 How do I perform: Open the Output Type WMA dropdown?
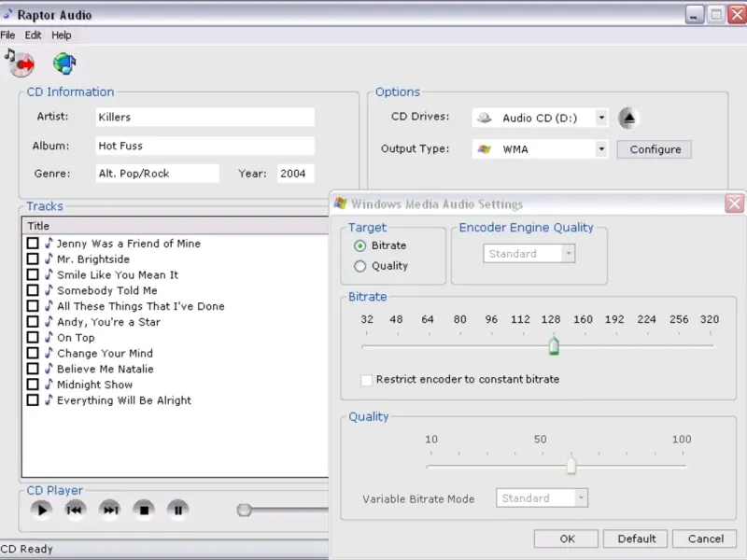[601, 149]
